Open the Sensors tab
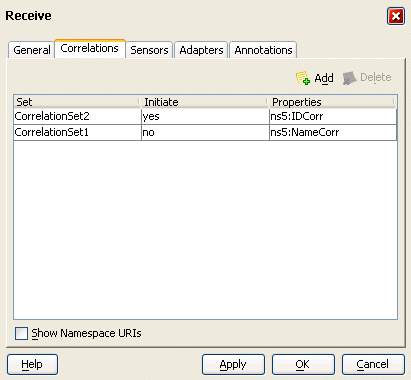This screenshot has width=411, height=380. [149, 50]
